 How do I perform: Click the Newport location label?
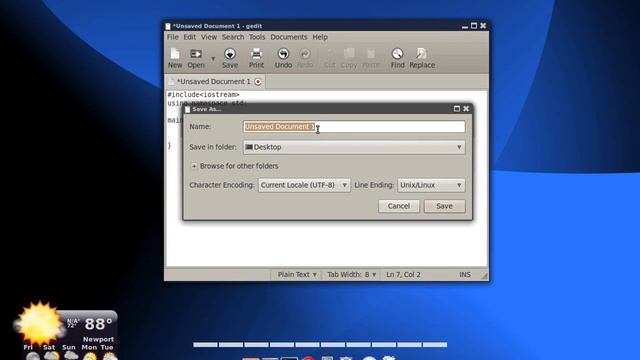[x=98, y=340]
